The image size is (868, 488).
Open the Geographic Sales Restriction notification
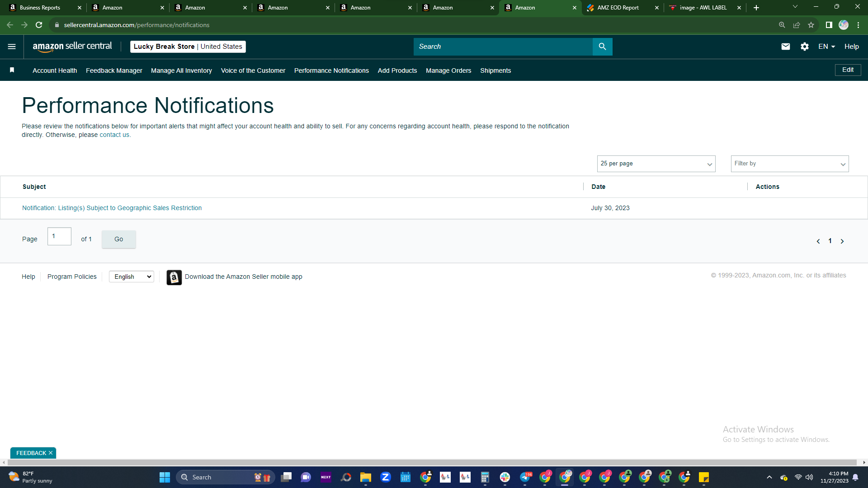click(112, 208)
